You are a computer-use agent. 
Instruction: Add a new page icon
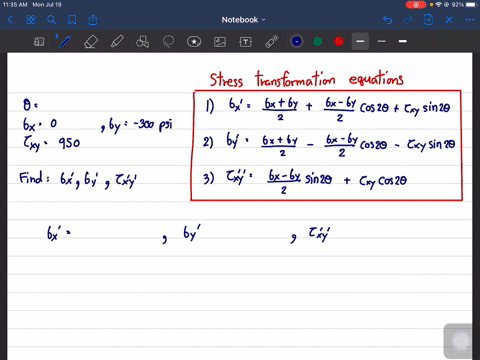428,20
